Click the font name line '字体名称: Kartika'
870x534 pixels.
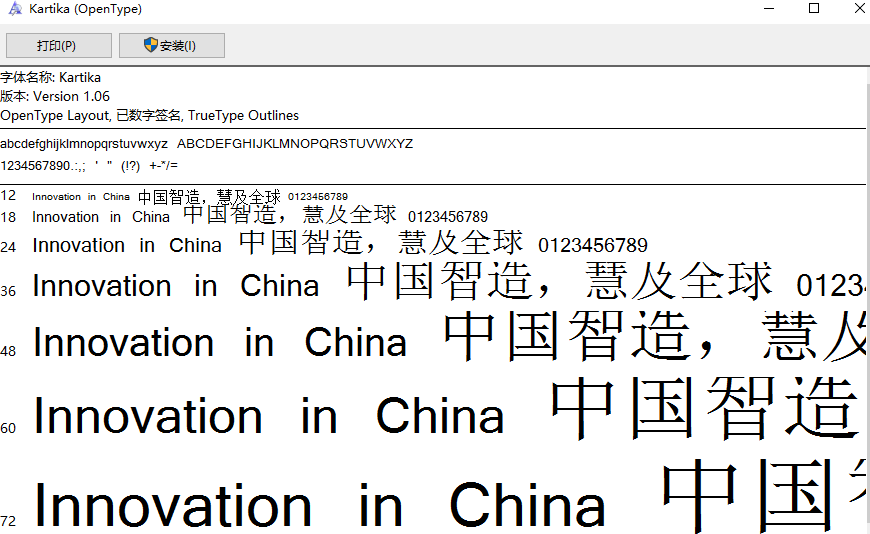(51, 77)
